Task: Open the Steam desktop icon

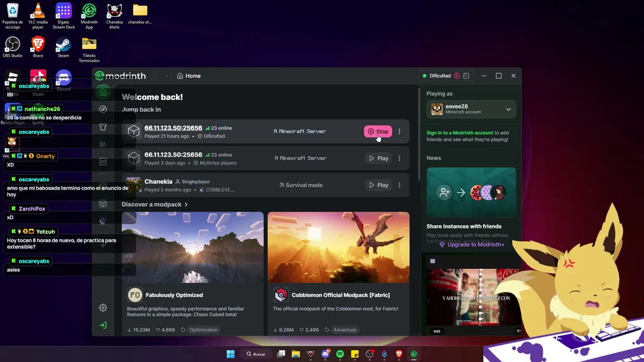Action: [63, 47]
